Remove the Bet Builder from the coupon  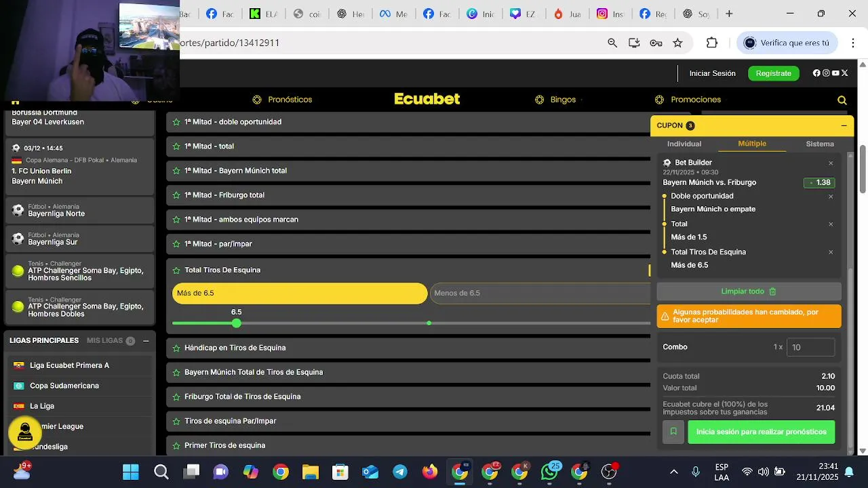[x=831, y=163]
